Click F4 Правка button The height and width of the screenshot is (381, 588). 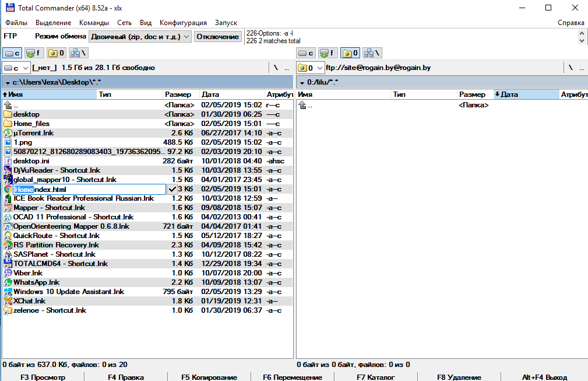126,377
